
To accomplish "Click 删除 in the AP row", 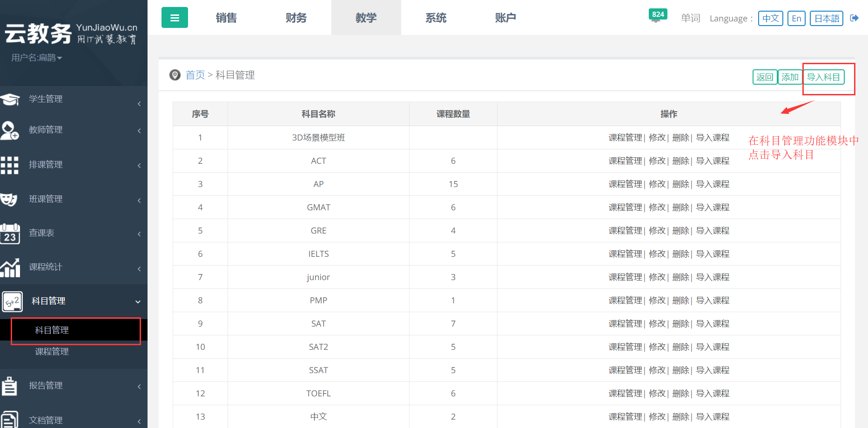I will pyautogui.click(x=680, y=184).
